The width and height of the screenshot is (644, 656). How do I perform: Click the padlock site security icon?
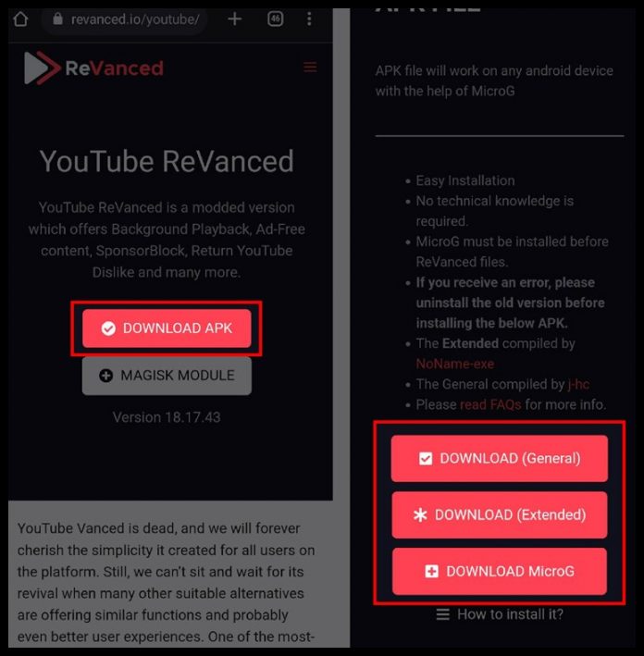coord(57,19)
